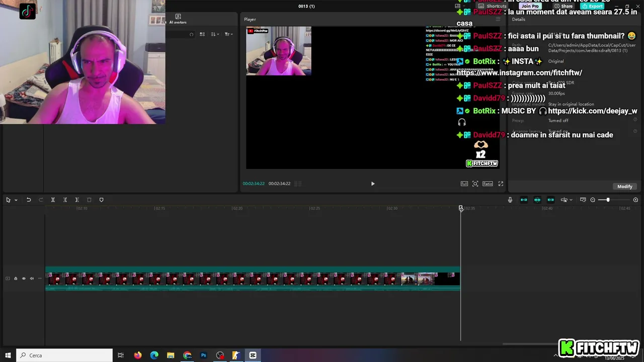Open File Explorer from the taskbar
The width and height of the screenshot is (644, 362).
point(171,355)
